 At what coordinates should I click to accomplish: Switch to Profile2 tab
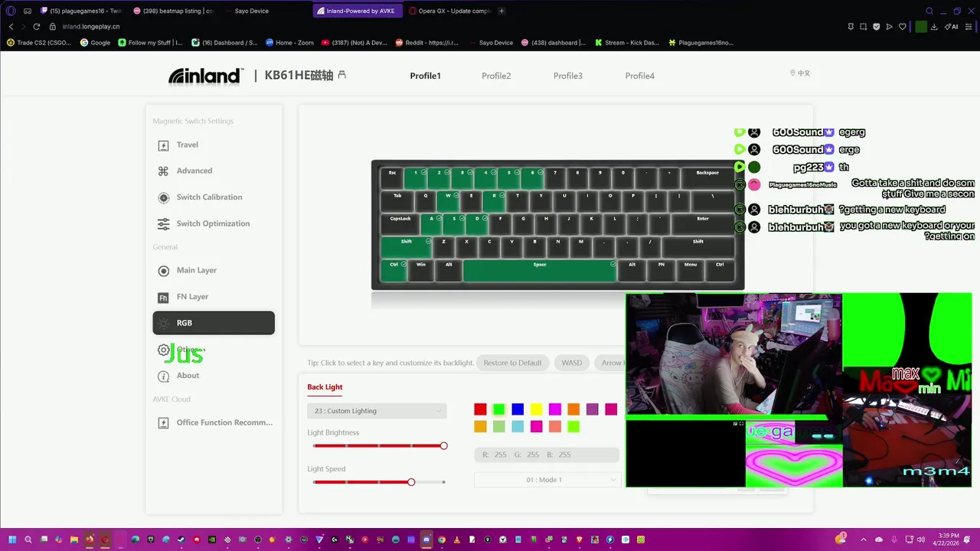[496, 76]
